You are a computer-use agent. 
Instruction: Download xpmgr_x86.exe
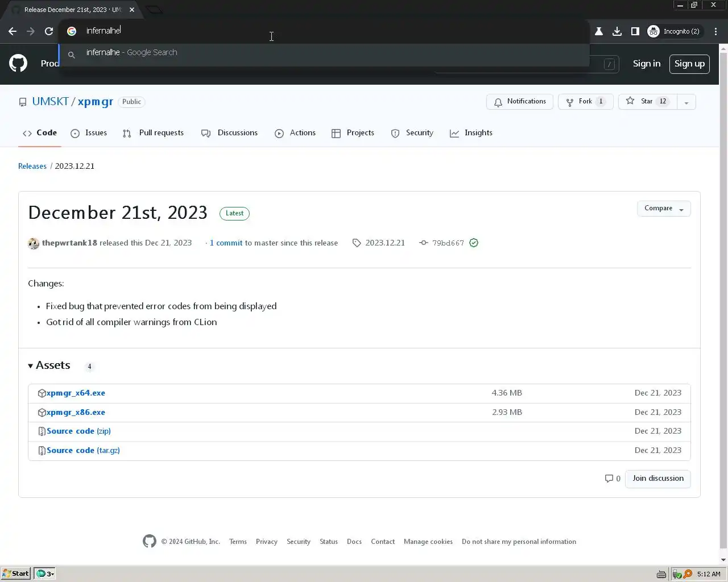[76, 413]
